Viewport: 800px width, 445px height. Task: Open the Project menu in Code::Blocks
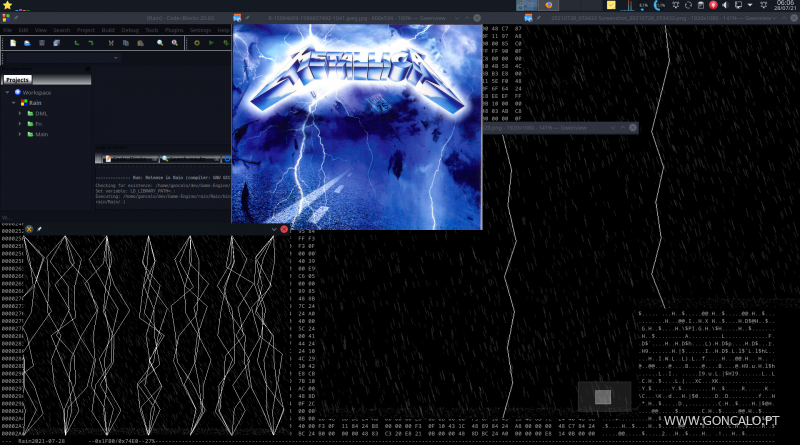click(x=86, y=30)
